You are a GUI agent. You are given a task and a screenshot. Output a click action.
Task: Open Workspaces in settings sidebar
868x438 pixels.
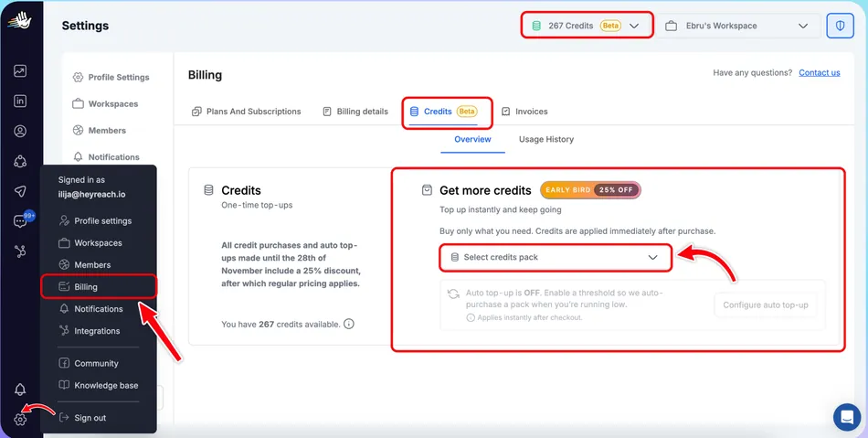[x=105, y=103]
